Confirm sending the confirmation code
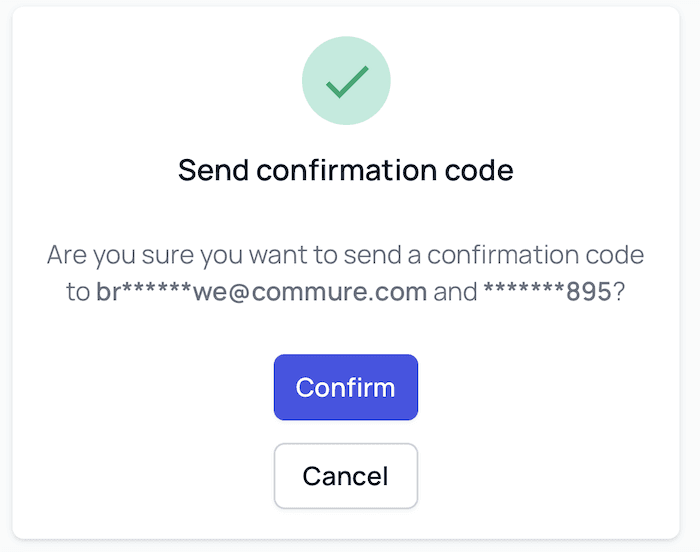The height and width of the screenshot is (552, 700). (346, 387)
